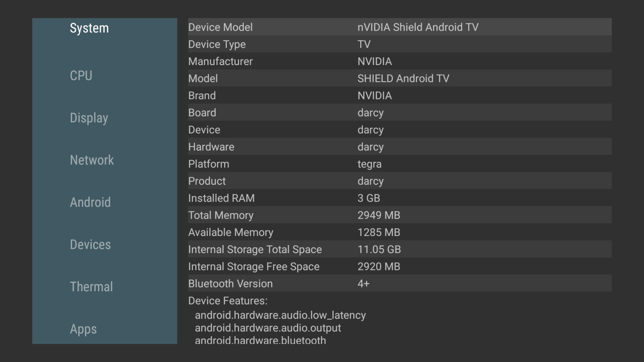Click the Product value darcy

(370, 181)
